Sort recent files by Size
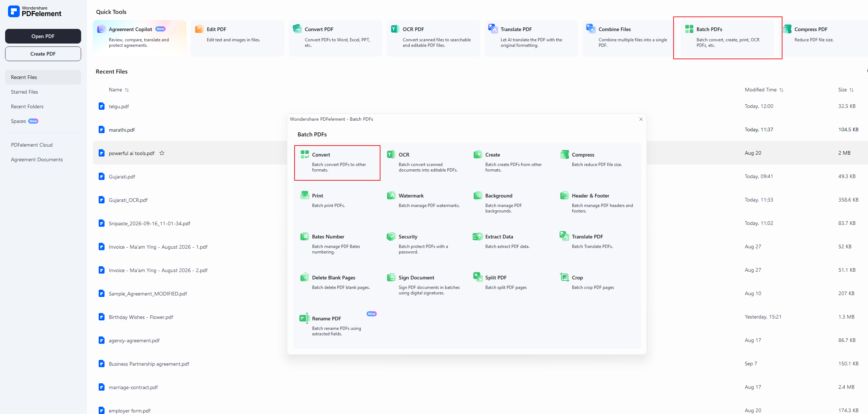The image size is (868, 414). click(852, 90)
